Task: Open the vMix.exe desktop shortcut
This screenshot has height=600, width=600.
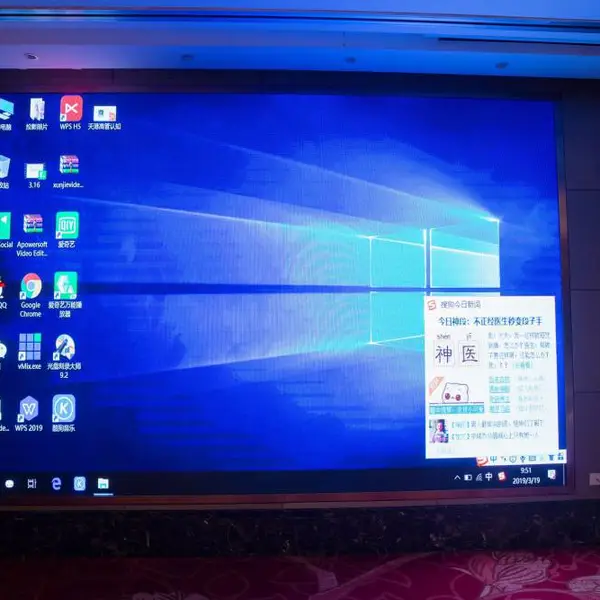Action: (29, 351)
